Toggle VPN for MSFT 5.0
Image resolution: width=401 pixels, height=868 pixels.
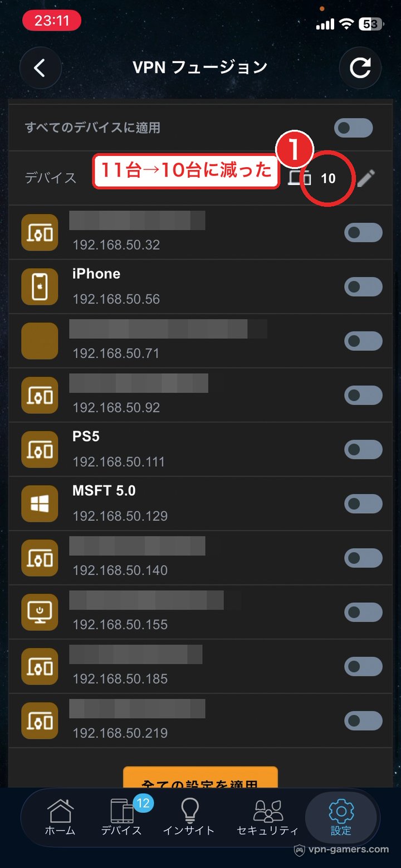[363, 504]
